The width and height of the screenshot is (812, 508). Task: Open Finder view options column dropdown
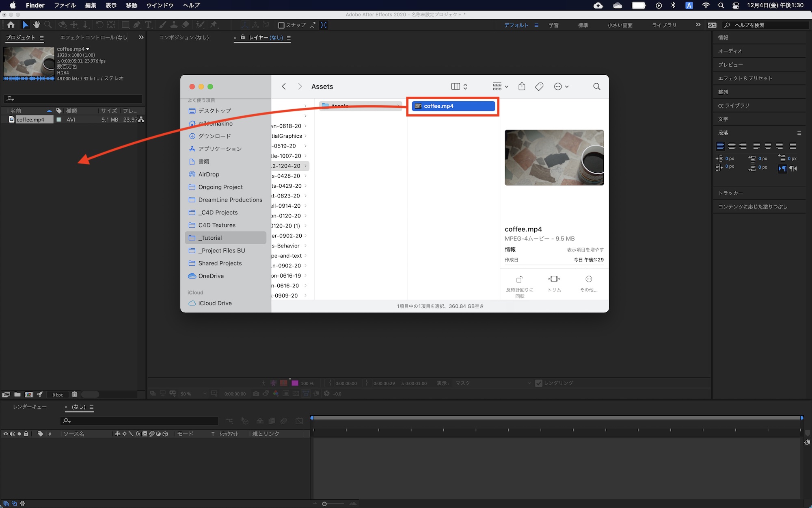459,86
